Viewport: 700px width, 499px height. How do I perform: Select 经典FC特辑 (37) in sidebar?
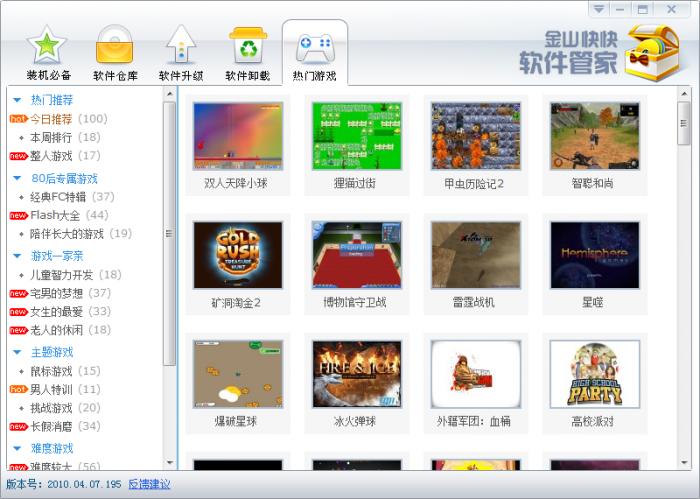click(x=72, y=197)
